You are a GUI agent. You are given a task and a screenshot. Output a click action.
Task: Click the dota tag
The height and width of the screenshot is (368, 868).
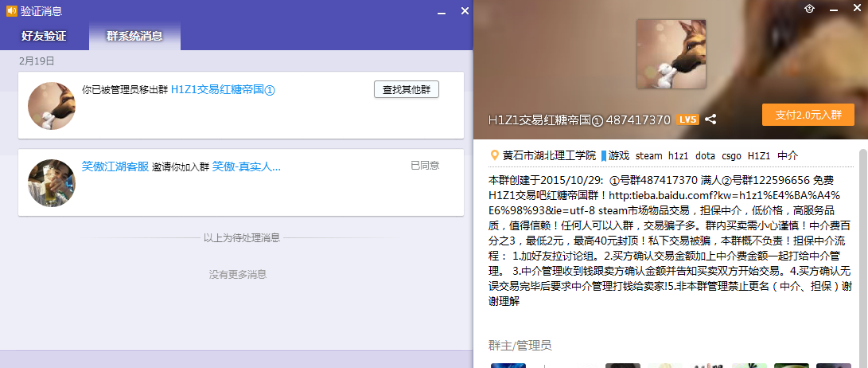click(x=705, y=156)
